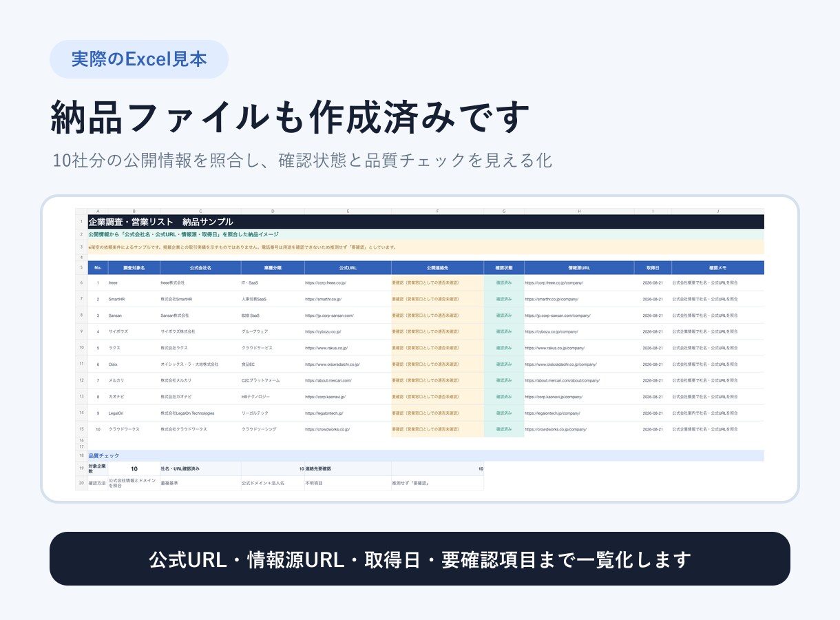Open the https://www.rakus.co.jp/ link

326,348
